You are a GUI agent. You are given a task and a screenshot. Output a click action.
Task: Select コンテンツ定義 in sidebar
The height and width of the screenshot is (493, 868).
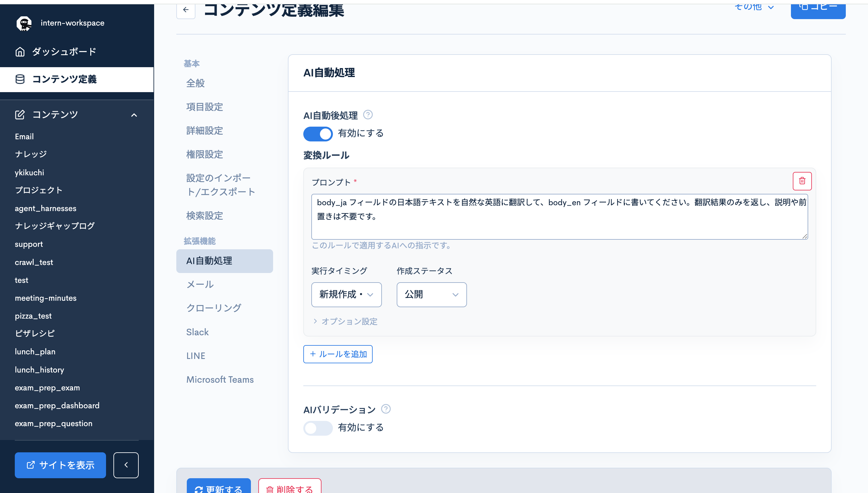coord(77,79)
